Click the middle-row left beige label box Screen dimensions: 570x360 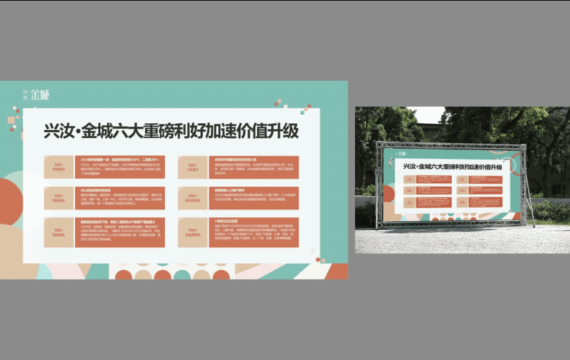click(x=59, y=198)
